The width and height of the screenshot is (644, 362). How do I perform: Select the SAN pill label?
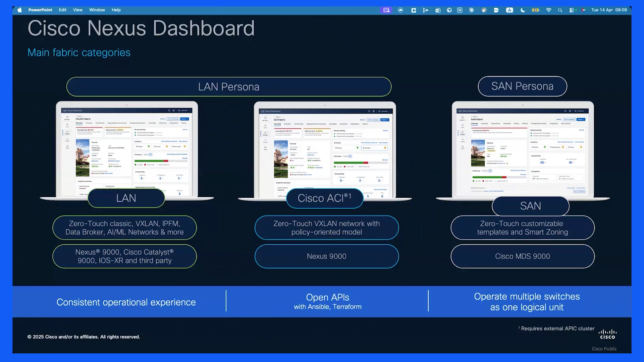pyautogui.click(x=531, y=206)
